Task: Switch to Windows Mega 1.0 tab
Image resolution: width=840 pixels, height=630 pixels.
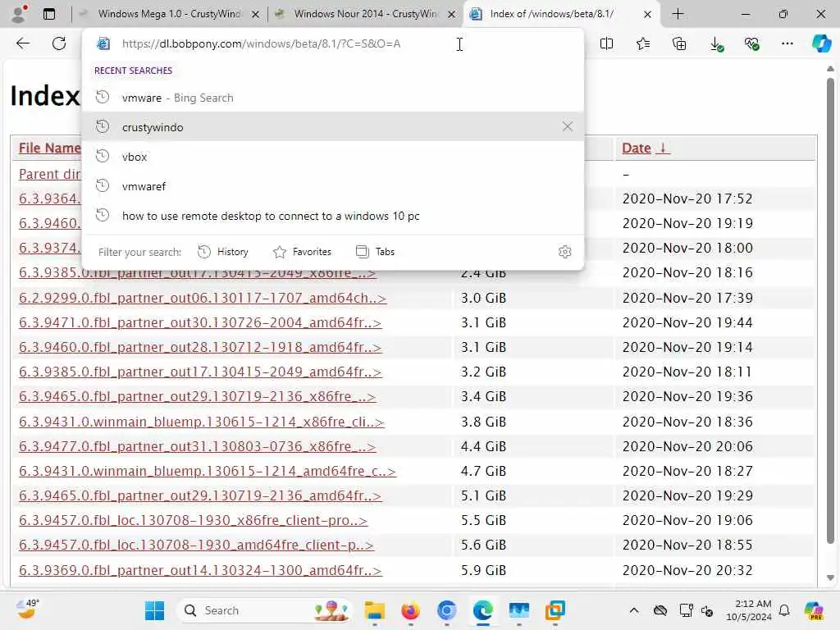Action: (169, 14)
